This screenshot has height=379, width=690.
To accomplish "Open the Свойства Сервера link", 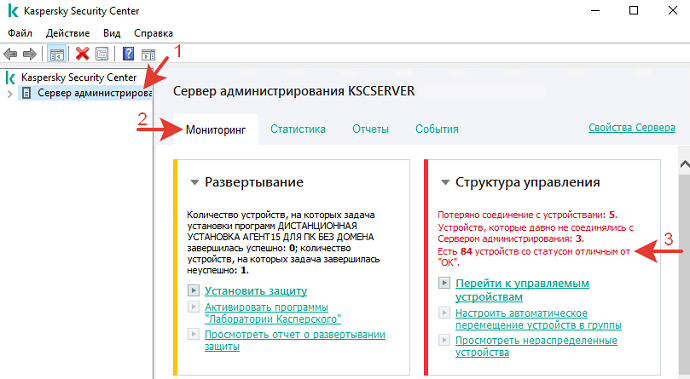I will [632, 128].
